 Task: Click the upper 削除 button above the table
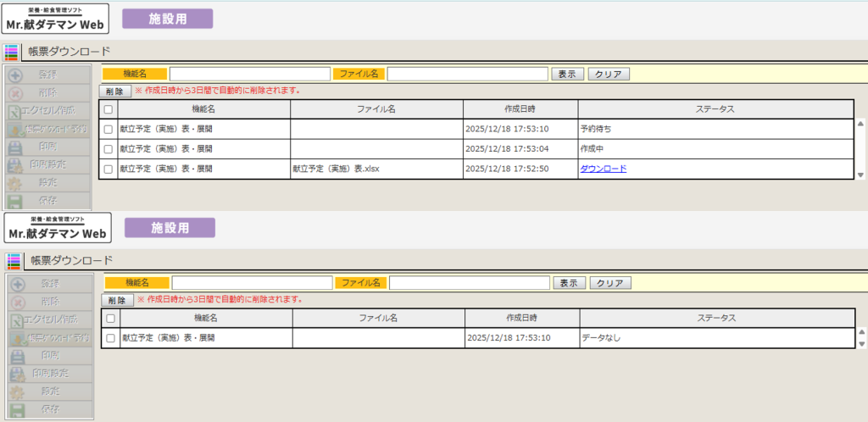click(115, 91)
